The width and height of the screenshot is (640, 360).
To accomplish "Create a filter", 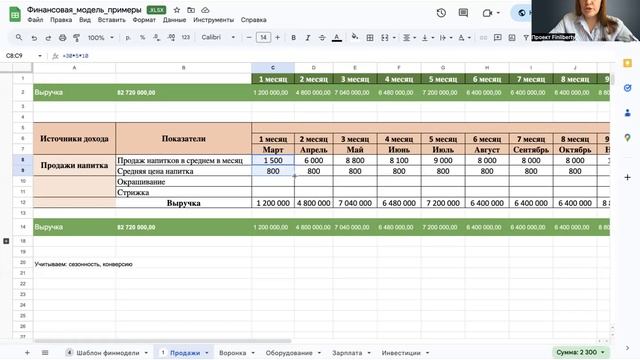I will tap(526, 38).
